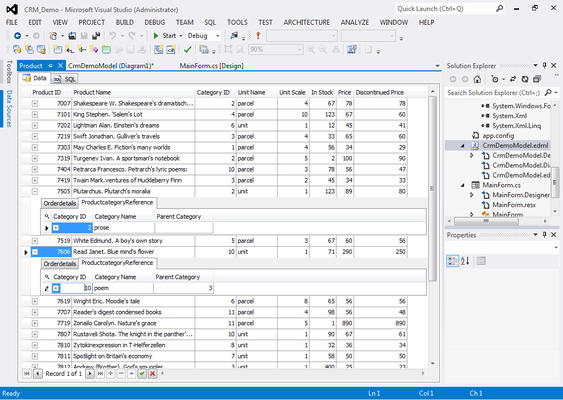Screen dimensions: 563x400
Task: Toggle the pin on the Product tab
Action: 51,66
